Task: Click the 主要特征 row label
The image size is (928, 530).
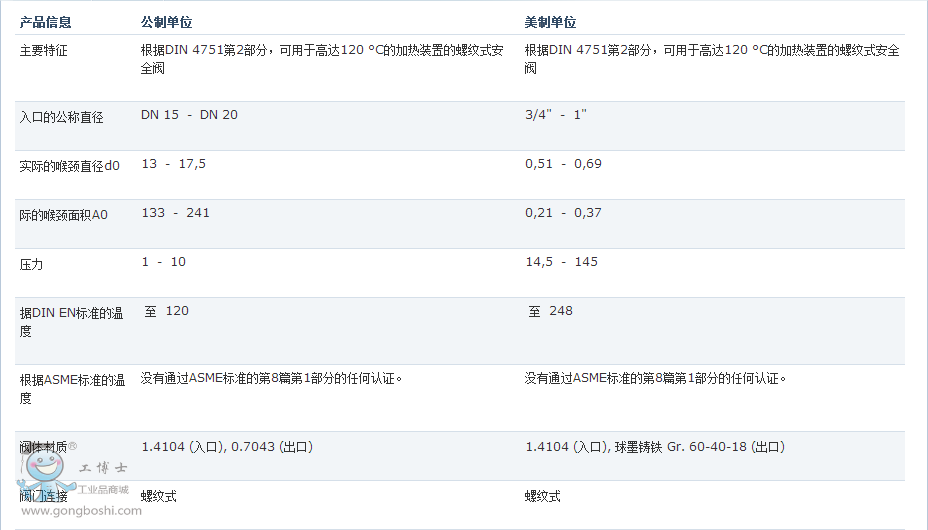Action: (x=44, y=50)
